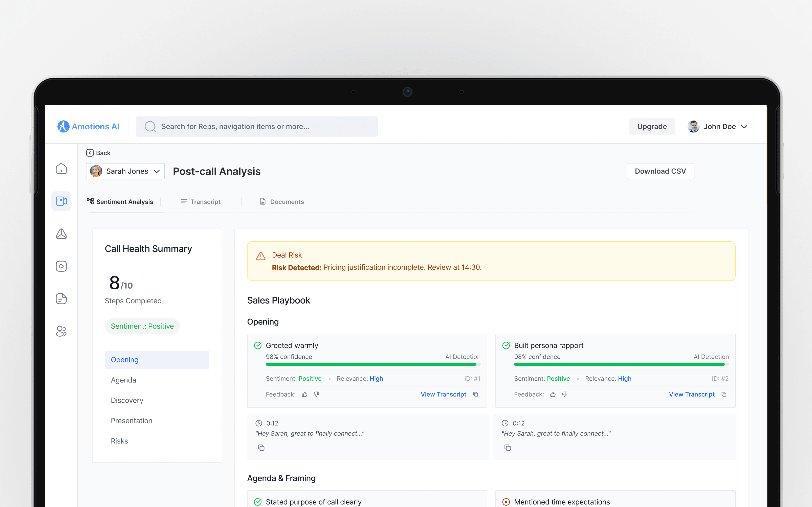This screenshot has width=812, height=507.
Task: Give thumbs down on Greeted warmly
Action: pos(316,394)
